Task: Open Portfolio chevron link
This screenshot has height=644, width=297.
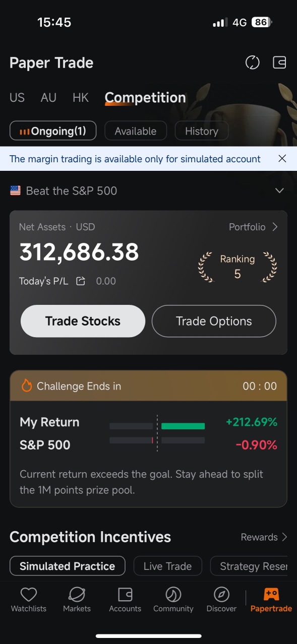Action: pyautogui.click(x=253, y=227)
